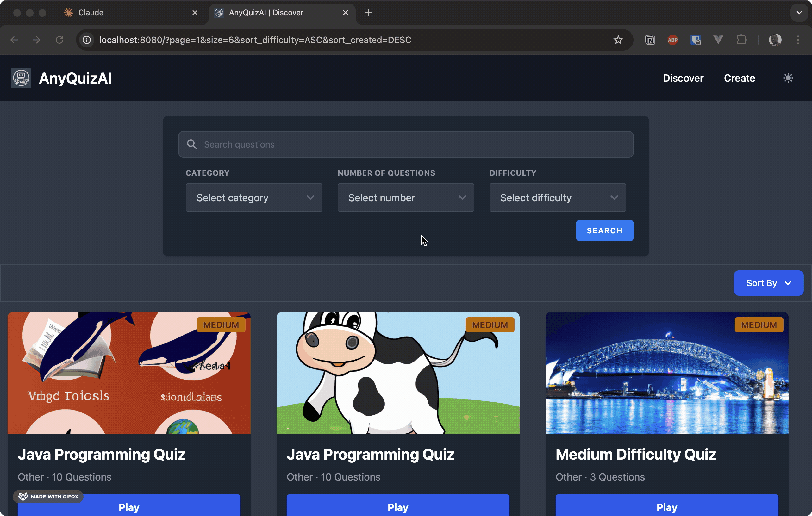The width and height of the screenshot is (812, 516).
Task: Open the AdBlock Plus extension icon
Action: [x=673, y=40]
